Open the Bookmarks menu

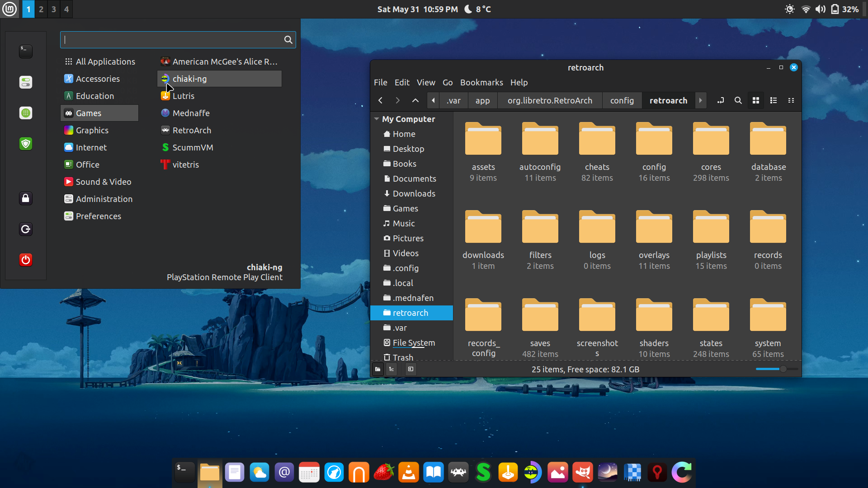coord(481,82)
